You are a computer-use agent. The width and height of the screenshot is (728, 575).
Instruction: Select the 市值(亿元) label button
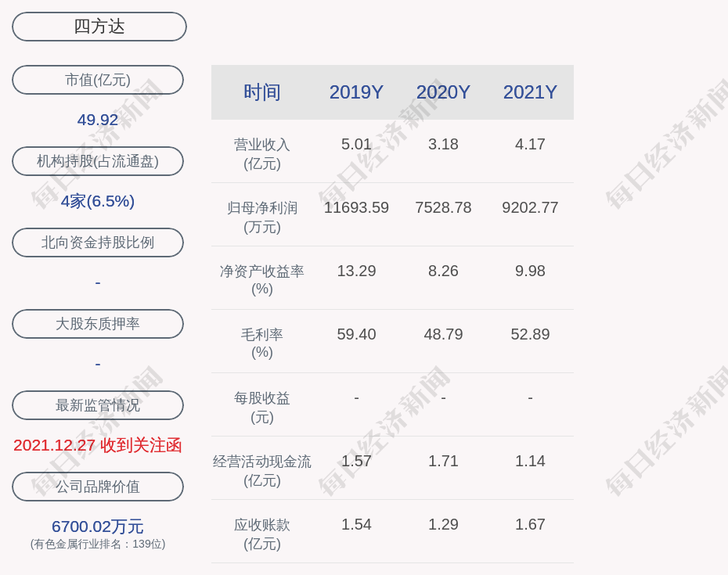(98, 80)
